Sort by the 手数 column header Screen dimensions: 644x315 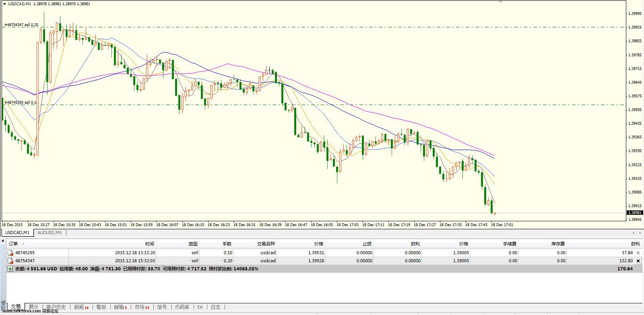[x=217, y=244]
